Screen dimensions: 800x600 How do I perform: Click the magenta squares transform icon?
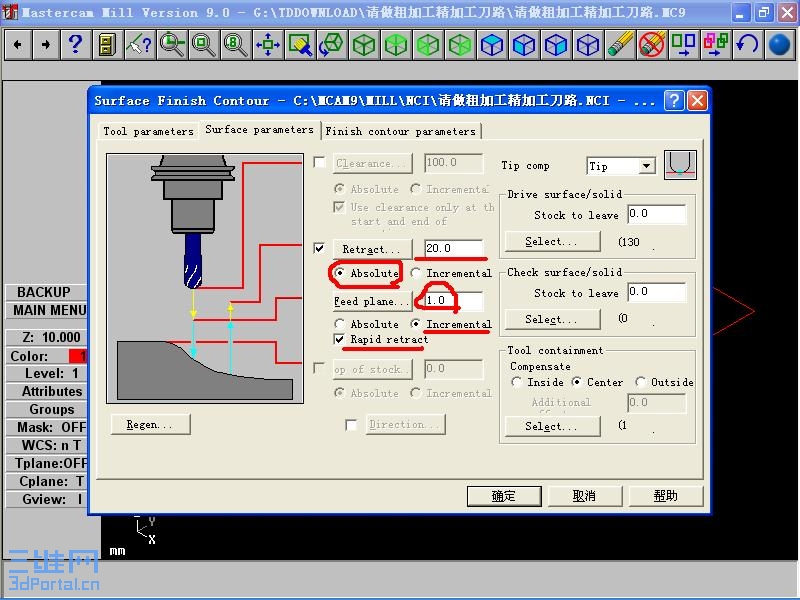pyautogui.click(x=716, y=44)
